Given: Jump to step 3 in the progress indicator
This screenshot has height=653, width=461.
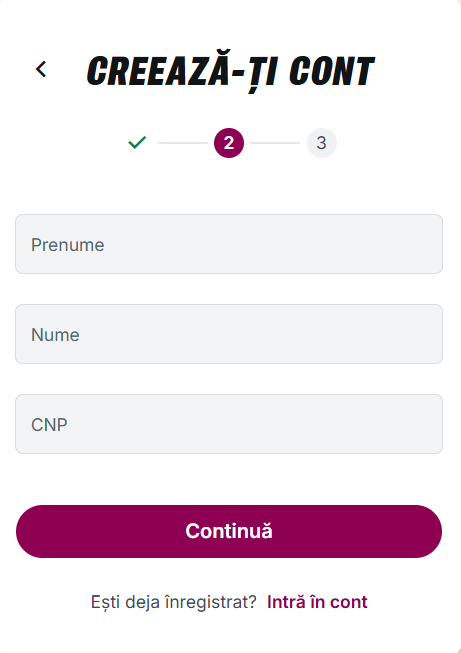Looking at the screenshot, I should click(x=321, y=143).
